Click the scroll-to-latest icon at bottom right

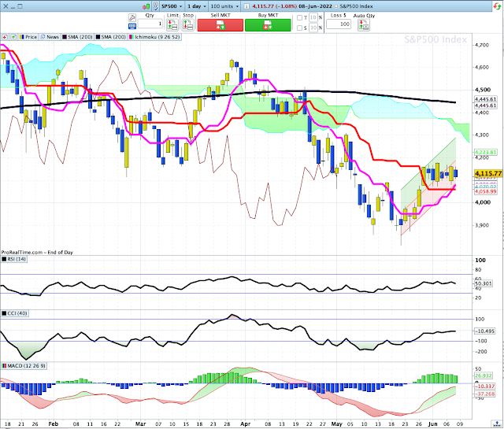497,423
